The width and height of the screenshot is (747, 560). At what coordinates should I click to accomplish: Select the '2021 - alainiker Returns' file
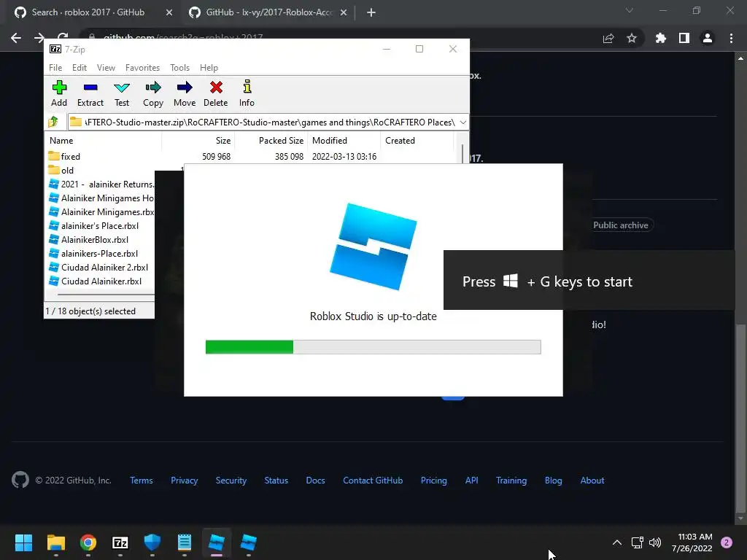point(101,184)
